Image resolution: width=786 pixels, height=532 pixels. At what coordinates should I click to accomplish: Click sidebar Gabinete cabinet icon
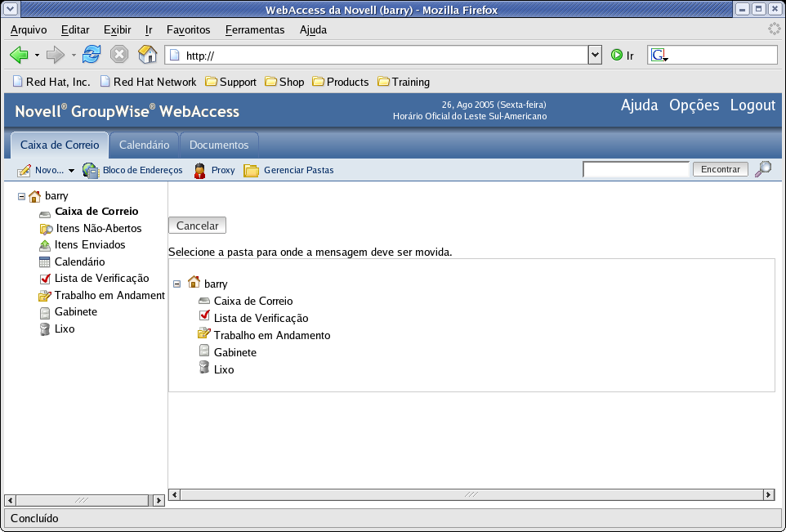[45, 312]
